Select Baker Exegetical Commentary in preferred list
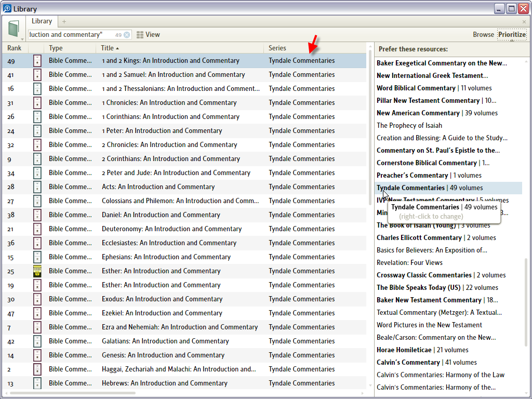 [x=442, y=63]
